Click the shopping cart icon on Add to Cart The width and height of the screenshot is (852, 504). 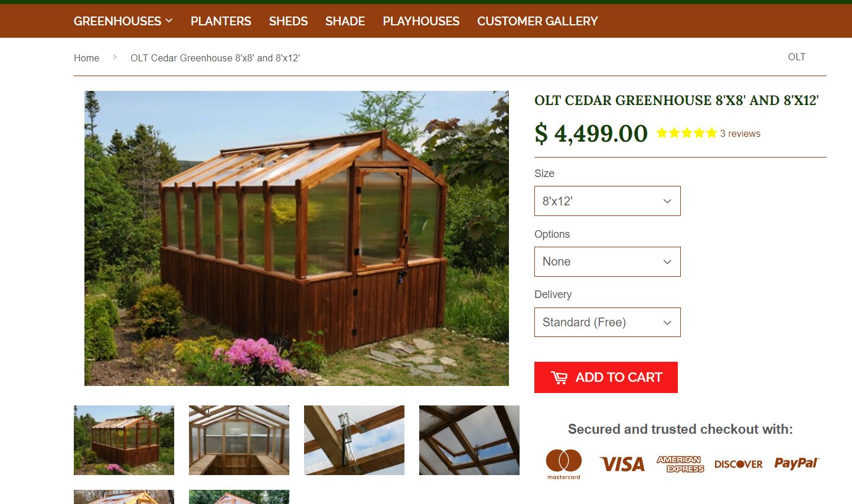[559, 378]
